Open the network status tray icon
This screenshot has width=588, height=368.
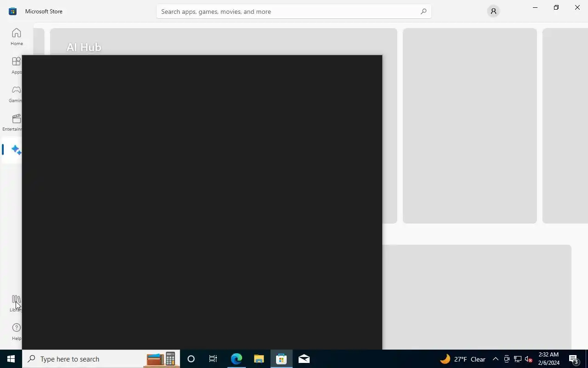(x=518, y=359)
